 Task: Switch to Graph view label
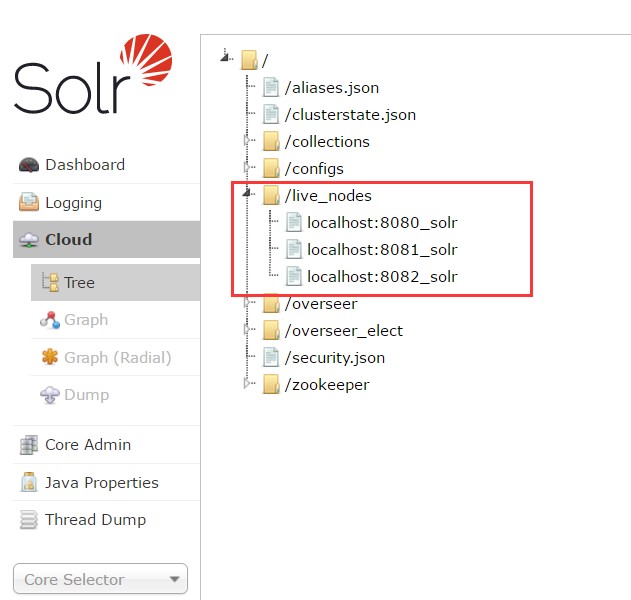[86, 320]
